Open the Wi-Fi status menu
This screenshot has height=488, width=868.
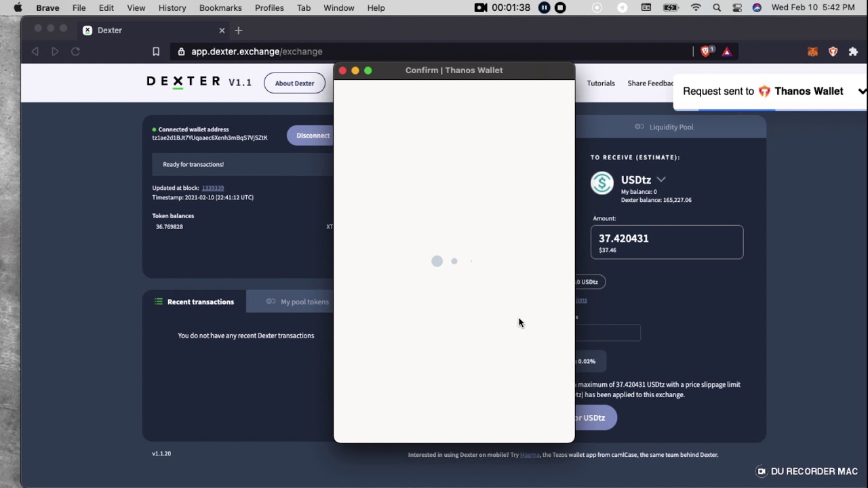point(696,7)
